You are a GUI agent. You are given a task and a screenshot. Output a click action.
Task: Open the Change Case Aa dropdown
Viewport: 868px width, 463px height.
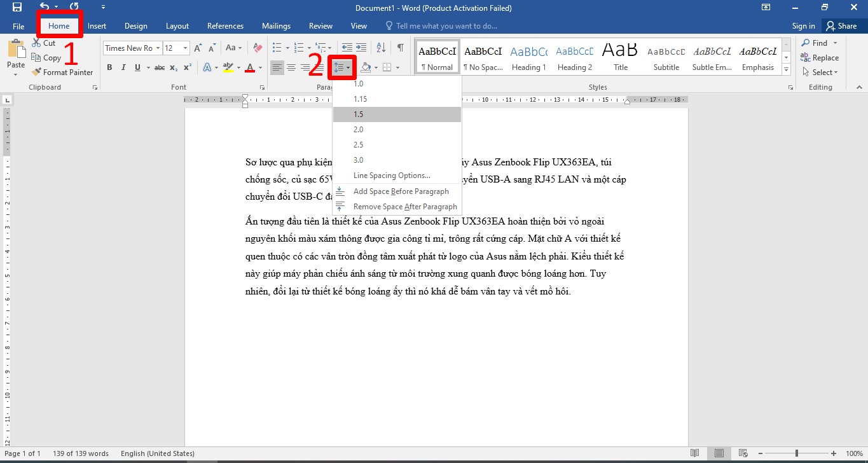pos(233,48)
